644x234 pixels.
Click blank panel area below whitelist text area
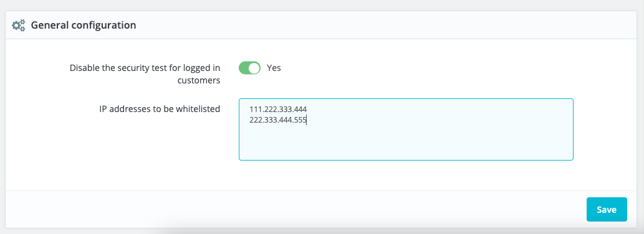406,175
